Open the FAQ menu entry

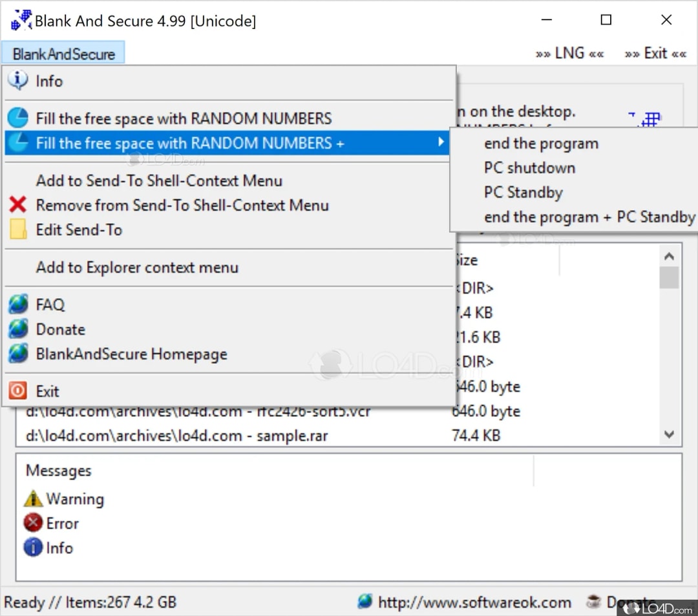[x=229, y=304]
